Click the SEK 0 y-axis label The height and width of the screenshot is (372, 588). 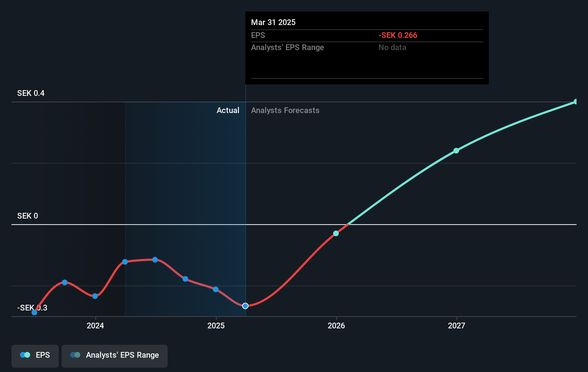tap(28, 216)
